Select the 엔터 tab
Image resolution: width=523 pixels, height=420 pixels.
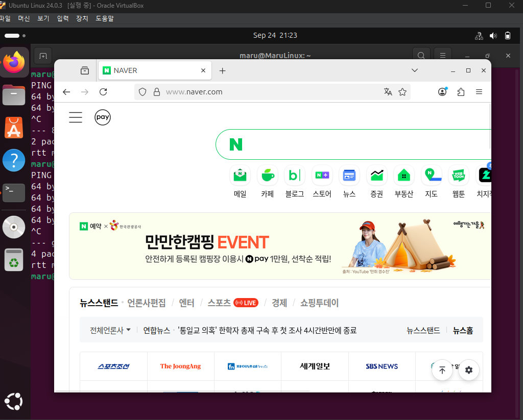click(186, 303)
